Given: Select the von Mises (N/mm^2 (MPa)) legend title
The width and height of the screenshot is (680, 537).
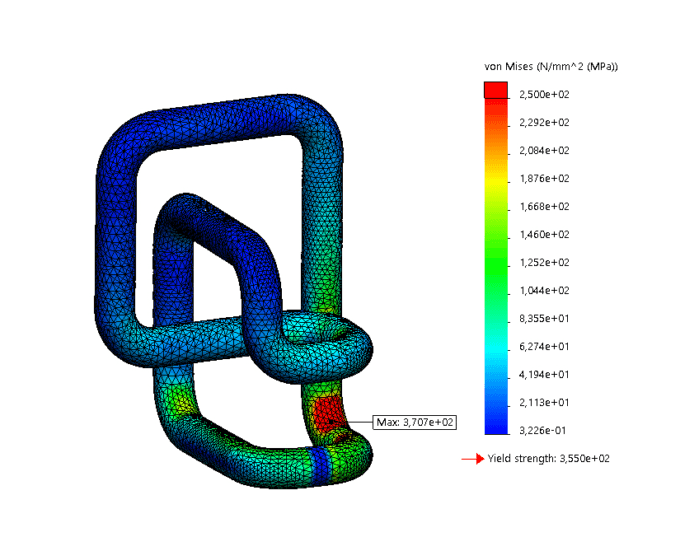Looking at the screenshot, I should [551, 66].
